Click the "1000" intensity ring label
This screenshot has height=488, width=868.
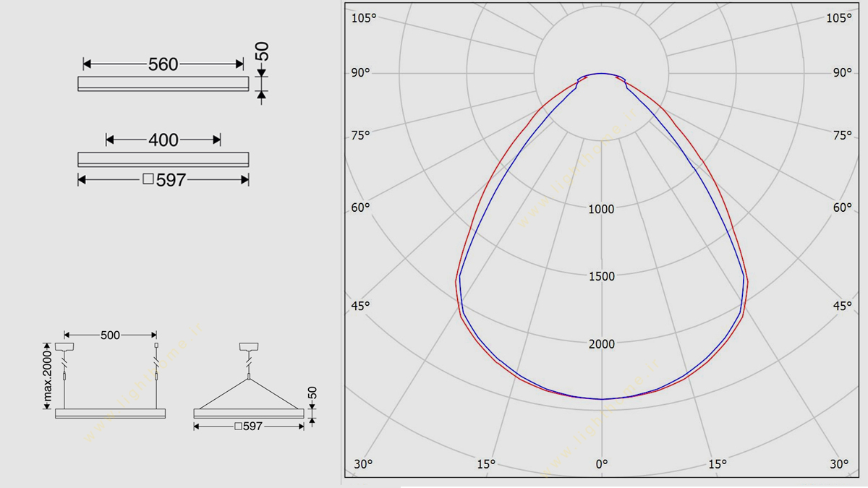tap(601, 209)
